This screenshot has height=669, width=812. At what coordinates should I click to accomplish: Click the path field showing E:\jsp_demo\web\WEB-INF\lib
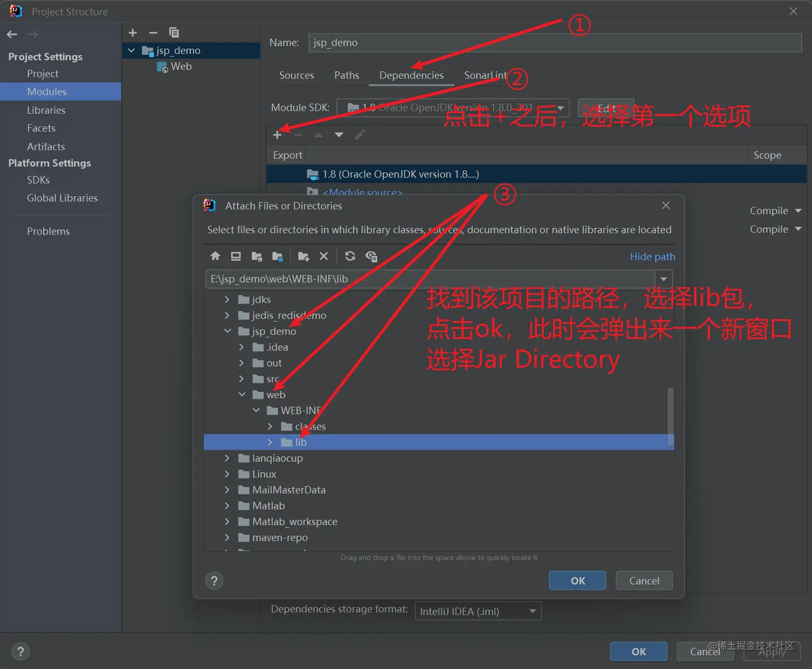point(430,279)
